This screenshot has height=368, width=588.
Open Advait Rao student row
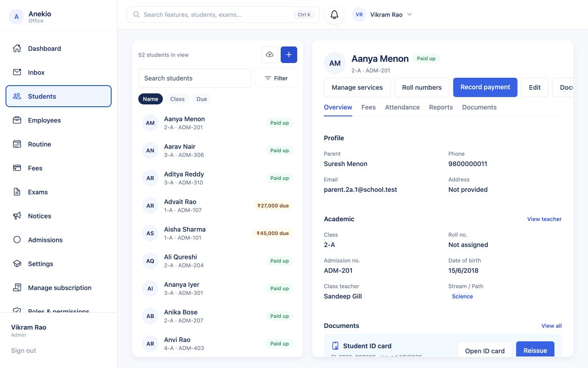[218, 206]
